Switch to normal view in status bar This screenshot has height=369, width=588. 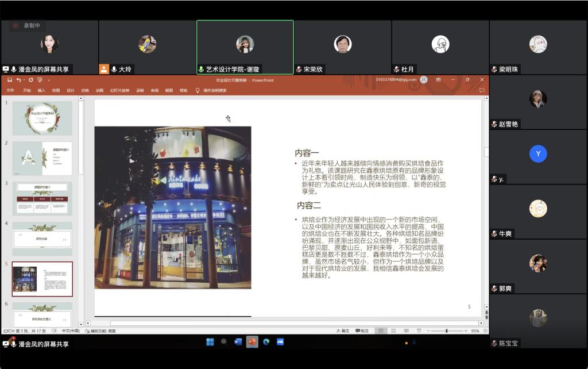[381, 331]
